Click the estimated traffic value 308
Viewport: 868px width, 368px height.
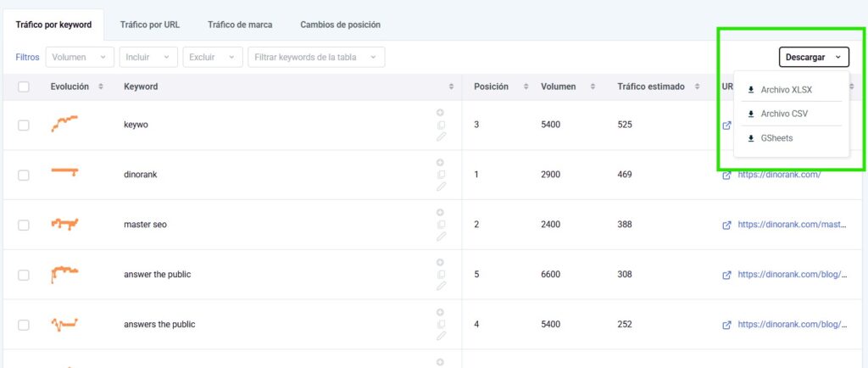pos(625,275)
